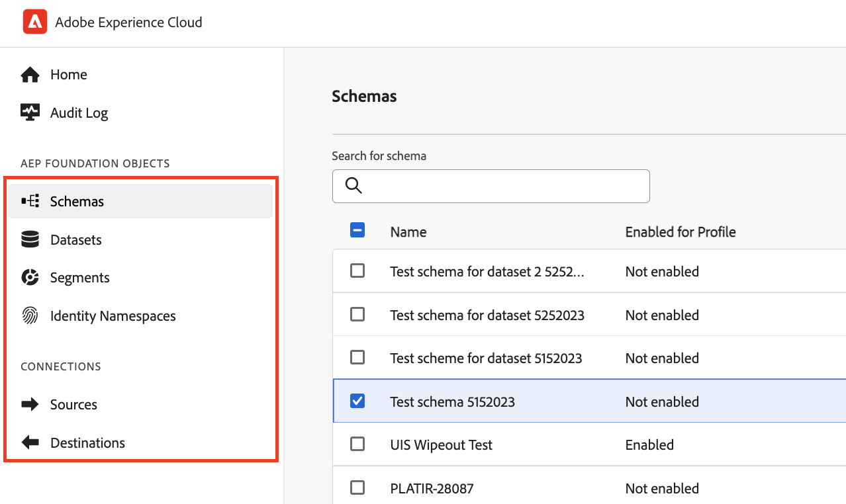Open the Segments pie icon
846x504 pixels.
30,278
